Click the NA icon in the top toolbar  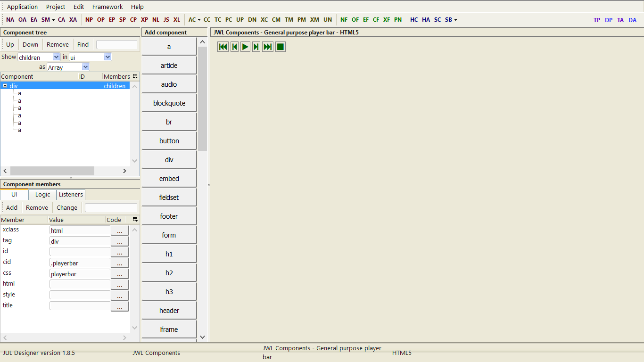pyautogui.click(x=10, y=20)
